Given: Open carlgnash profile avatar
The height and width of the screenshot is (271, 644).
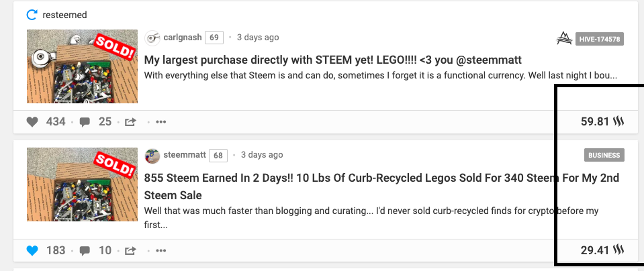Looking at the screenshot, I should [152, 38].
